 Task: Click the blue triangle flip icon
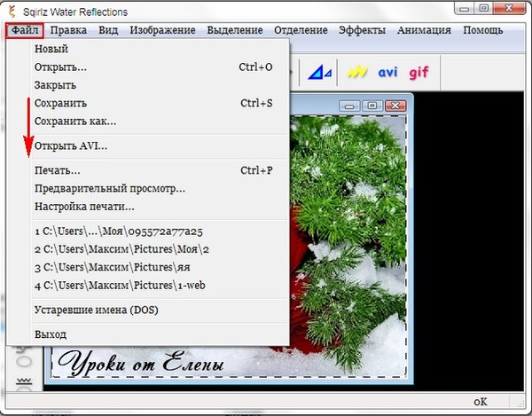[x=319, y=72]
